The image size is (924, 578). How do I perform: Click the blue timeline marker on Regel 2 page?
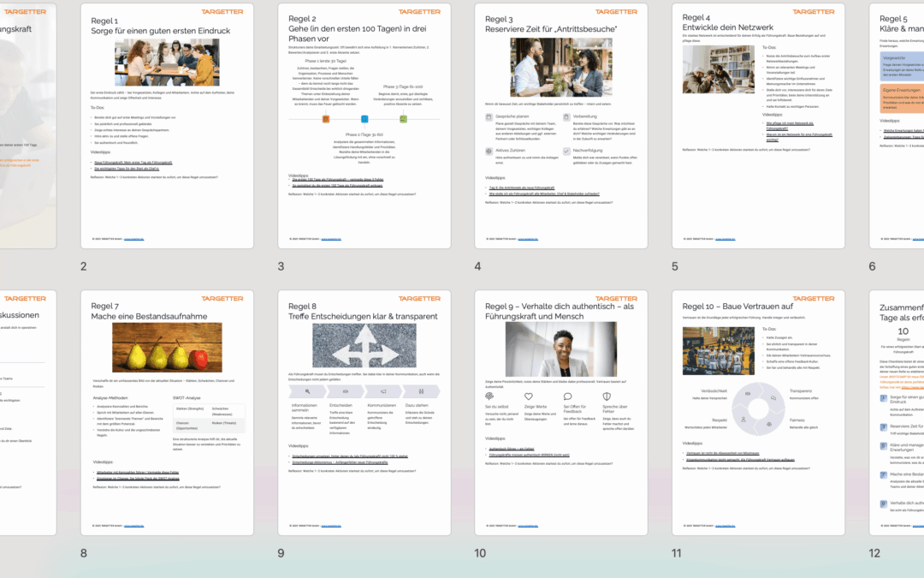click(x=364, y=119)
